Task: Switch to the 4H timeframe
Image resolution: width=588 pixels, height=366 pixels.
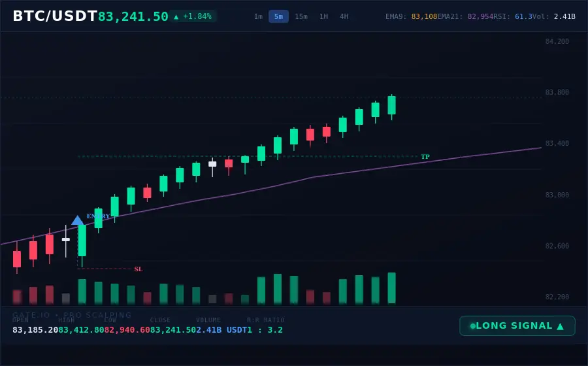Action: pos(344,16)
